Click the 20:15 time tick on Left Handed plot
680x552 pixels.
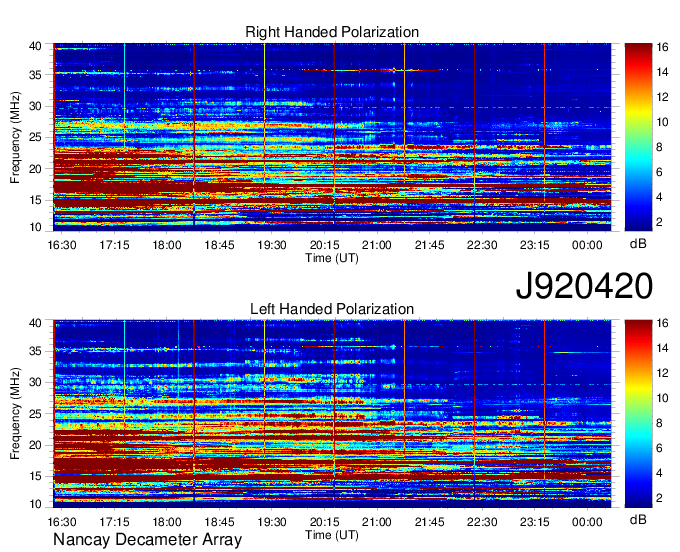[324, 522]
